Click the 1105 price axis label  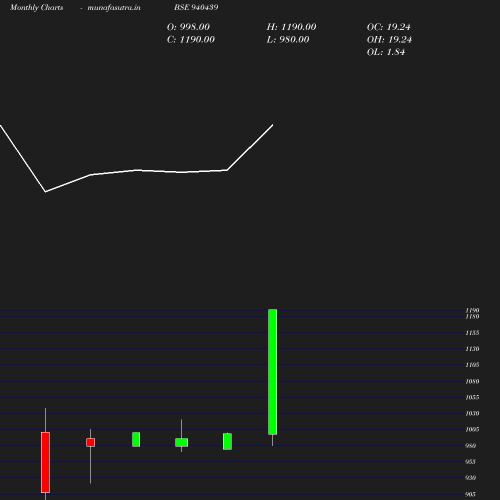click(x=472, y=365)
